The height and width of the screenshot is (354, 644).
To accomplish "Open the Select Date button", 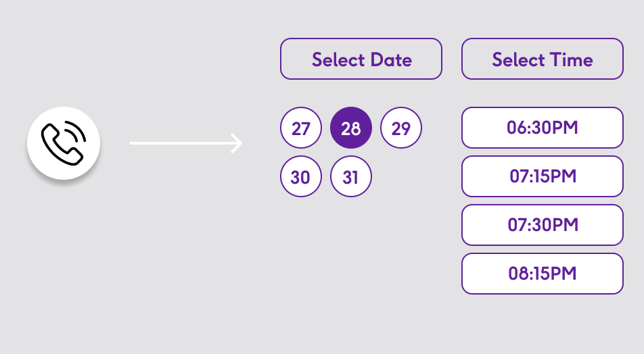I will point(361,59).
